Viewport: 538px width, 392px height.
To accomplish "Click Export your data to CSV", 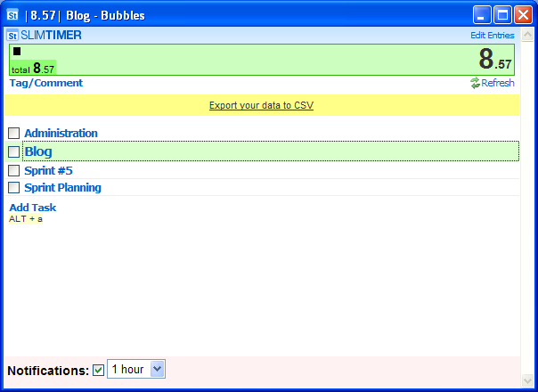I will point(262,105).
